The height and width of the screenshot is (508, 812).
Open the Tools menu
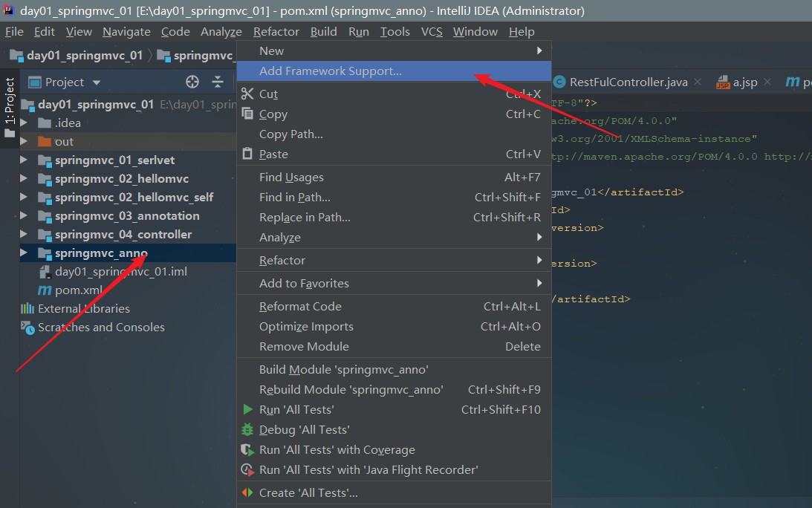[394, 32]
